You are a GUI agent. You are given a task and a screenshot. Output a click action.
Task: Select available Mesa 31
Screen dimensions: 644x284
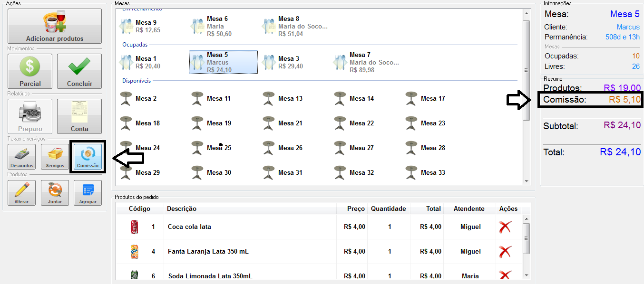pyautogui.click(x=283, y=172)
